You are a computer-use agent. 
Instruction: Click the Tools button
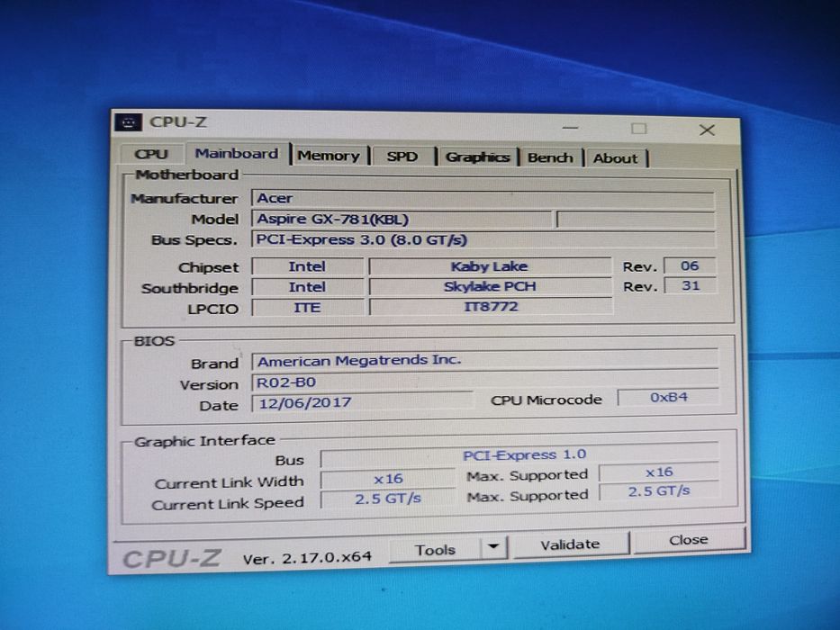(435, 550)
